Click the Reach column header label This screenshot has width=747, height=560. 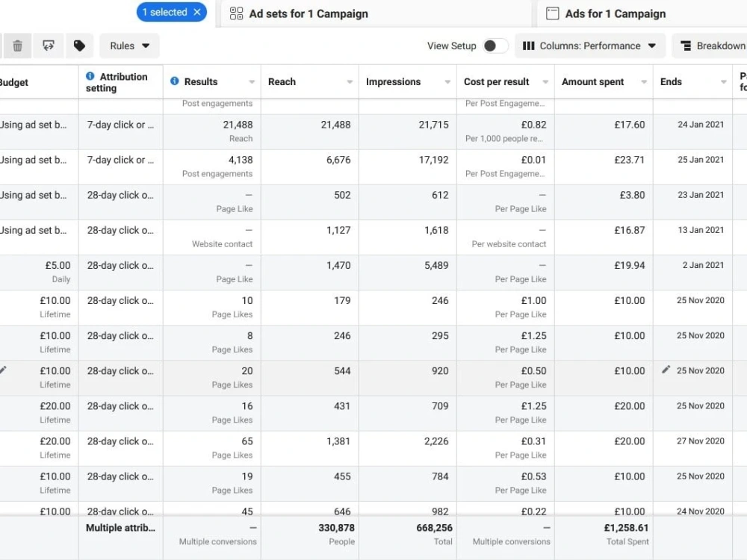282,81
